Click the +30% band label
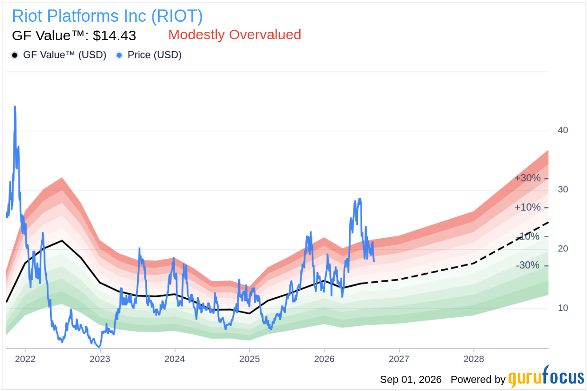The image size is (588, 391). pyautogui.click(x=527, y=178)
